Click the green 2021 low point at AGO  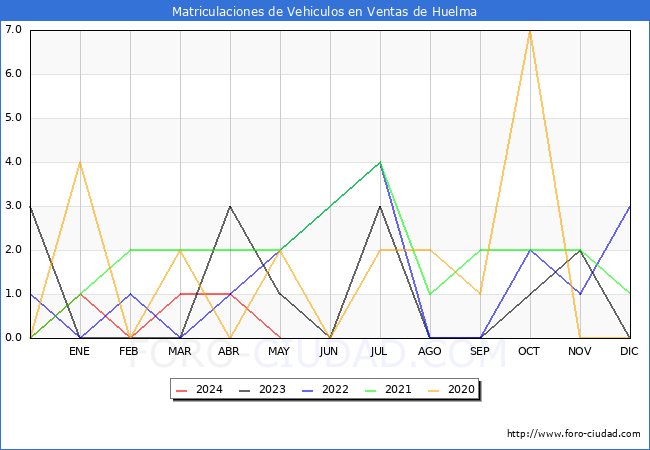[x=430, y=294]
